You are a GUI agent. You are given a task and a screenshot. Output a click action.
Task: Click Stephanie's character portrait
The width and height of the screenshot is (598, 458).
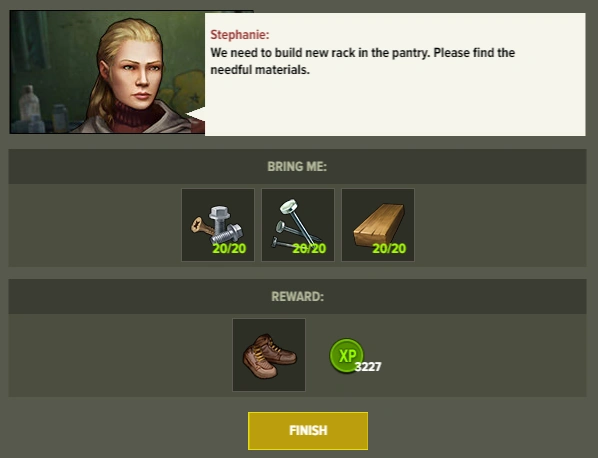click(x=107, y=72)
